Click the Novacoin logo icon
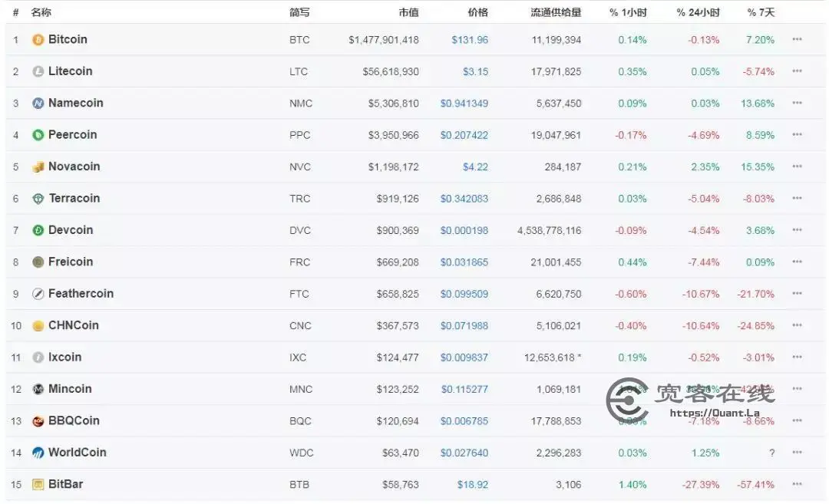 click(x=38, y=167)
